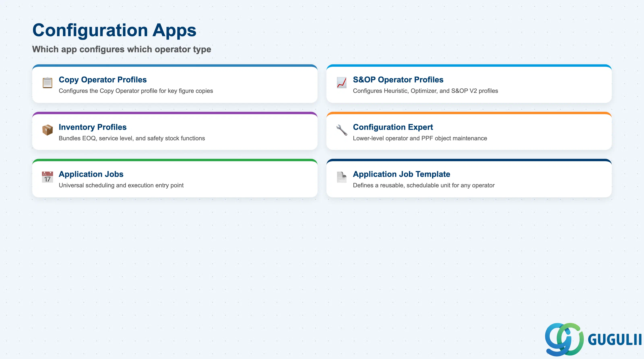Image resolution: width=644 pixels, height=359 pixels.
Task: Click the 'Configuration Apps' heading
Action: pos(114,31)
